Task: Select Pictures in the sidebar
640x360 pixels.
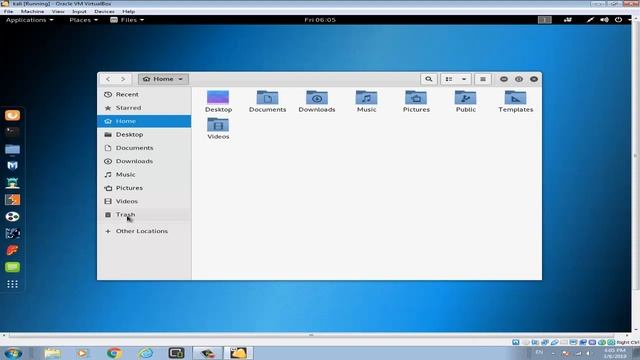Action: point(144,188)
